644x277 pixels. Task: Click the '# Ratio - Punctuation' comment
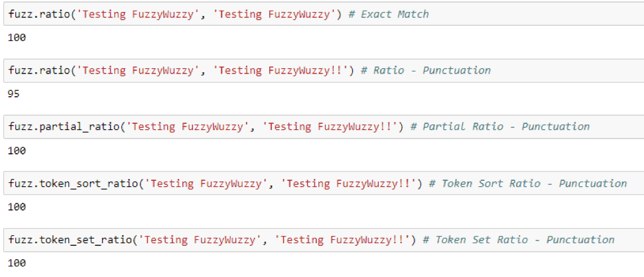coord(426,71)
